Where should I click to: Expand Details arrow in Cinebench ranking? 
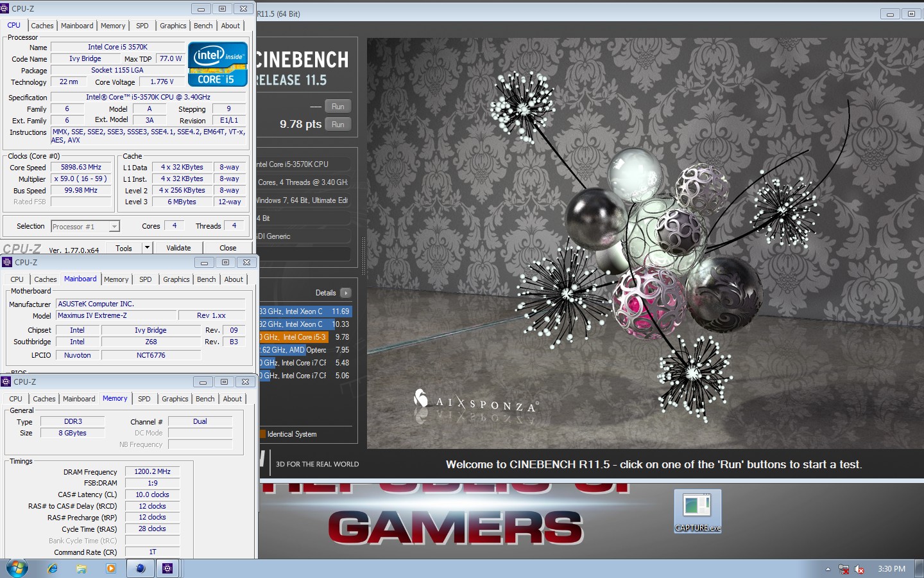point(346,293)
